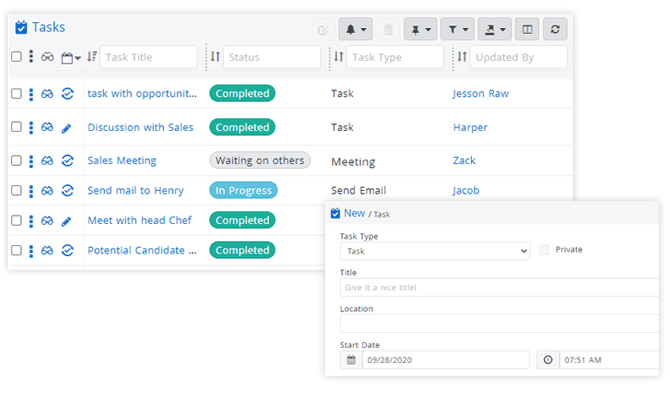This screenshot has height=400, width=670.
Task: Open three-dots menu for Potential Candidate row
Action: pos(31,251)
